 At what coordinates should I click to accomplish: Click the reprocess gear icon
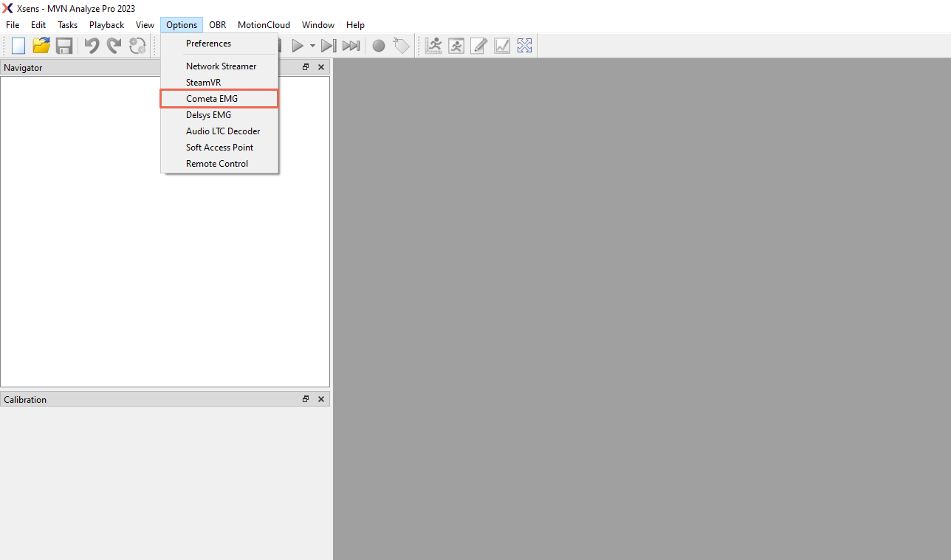pyautogui.click(x=137, y=46)
